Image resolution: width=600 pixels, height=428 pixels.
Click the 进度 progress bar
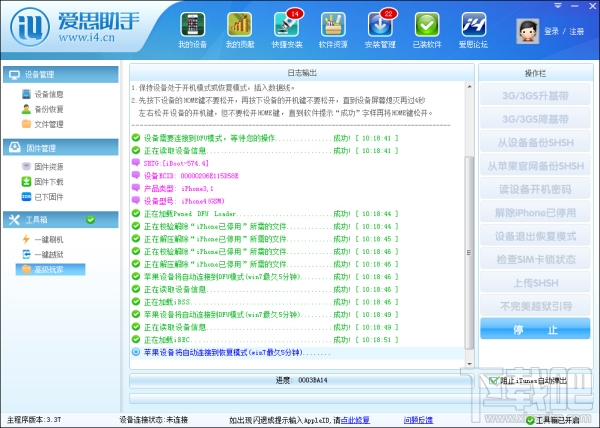click(x=302, y=381)
